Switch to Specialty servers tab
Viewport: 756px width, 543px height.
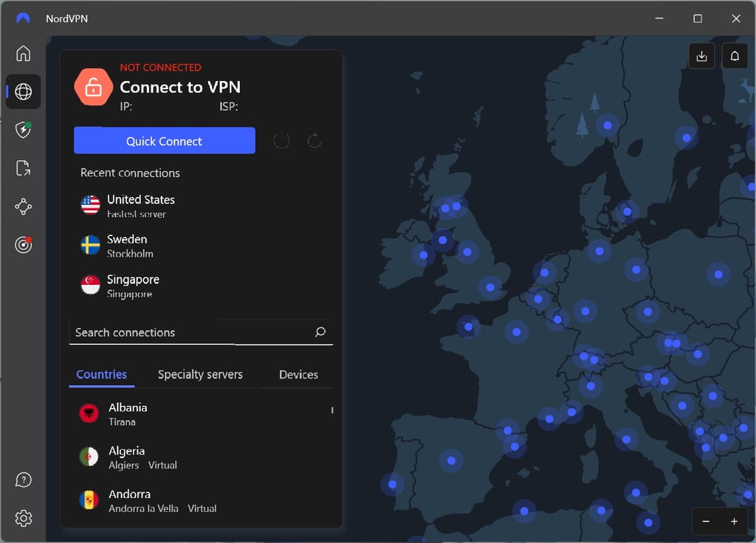tap(200, 374)
